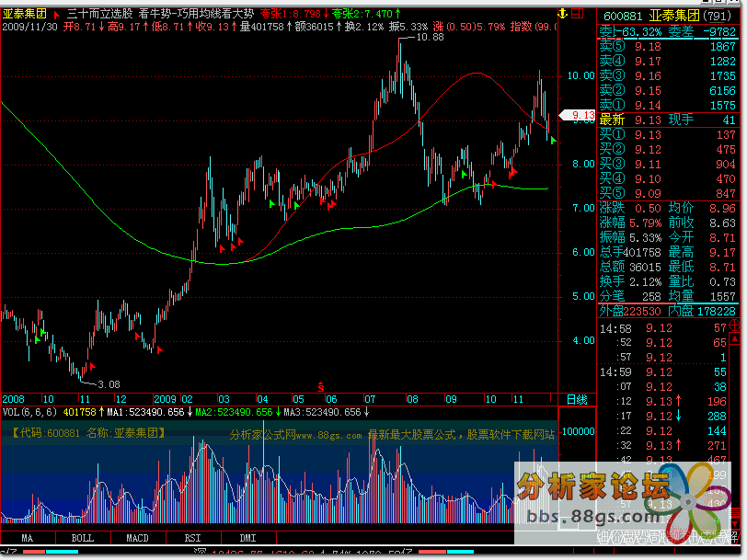The image size is (747, 560).
Task: Click the 3.08 lowest price label
Action: tap(109, 383)
